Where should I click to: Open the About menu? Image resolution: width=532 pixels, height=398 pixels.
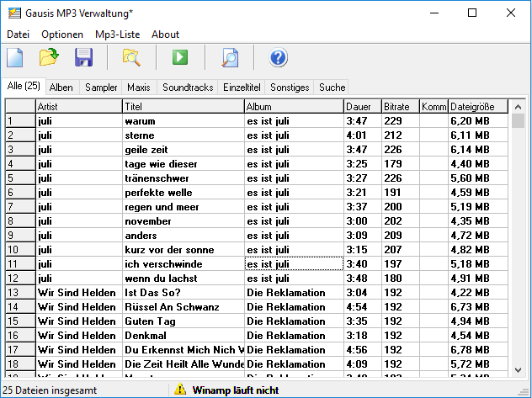coord(165,34)
